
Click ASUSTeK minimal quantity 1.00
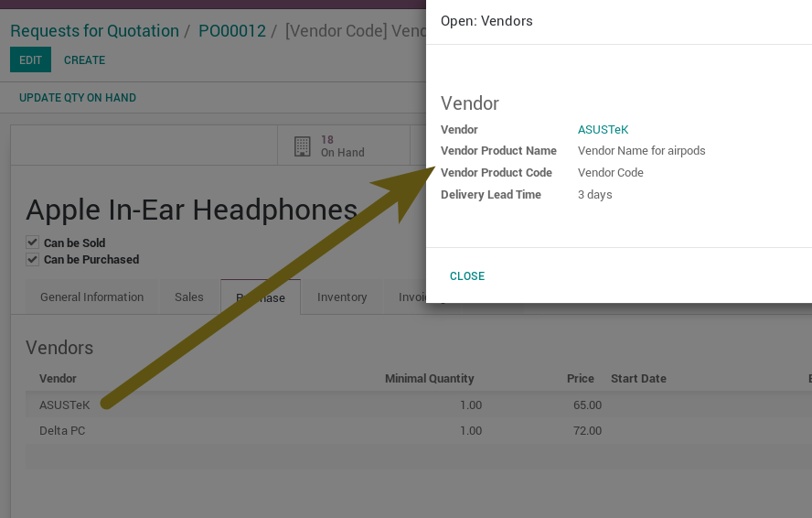pos(471,405)
